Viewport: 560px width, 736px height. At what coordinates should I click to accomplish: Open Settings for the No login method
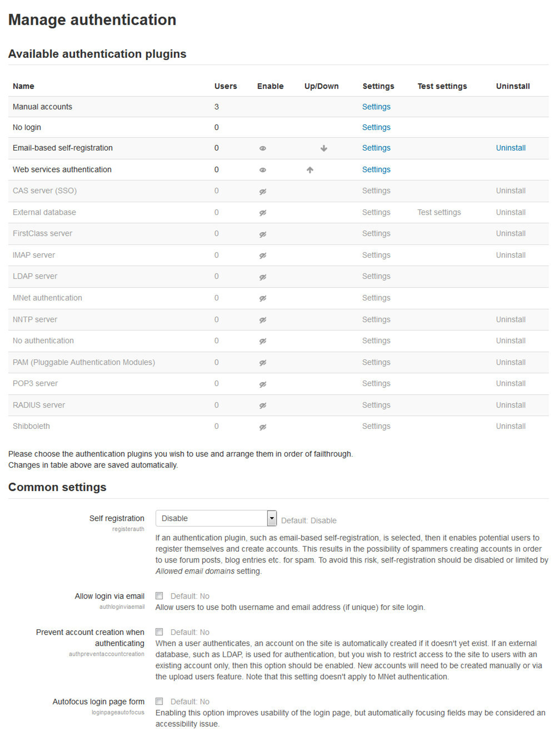[x=376, y=127]
